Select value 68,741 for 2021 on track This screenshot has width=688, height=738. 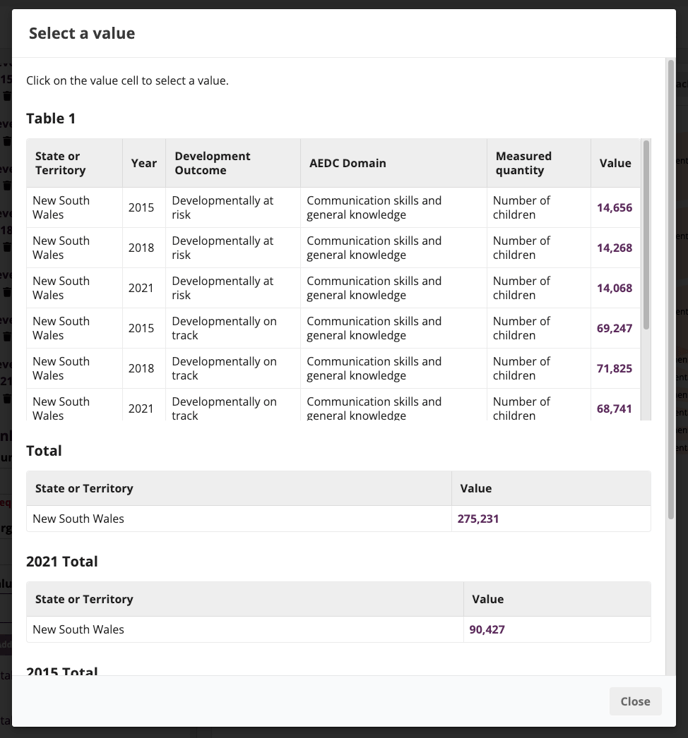tap(614, 409)
